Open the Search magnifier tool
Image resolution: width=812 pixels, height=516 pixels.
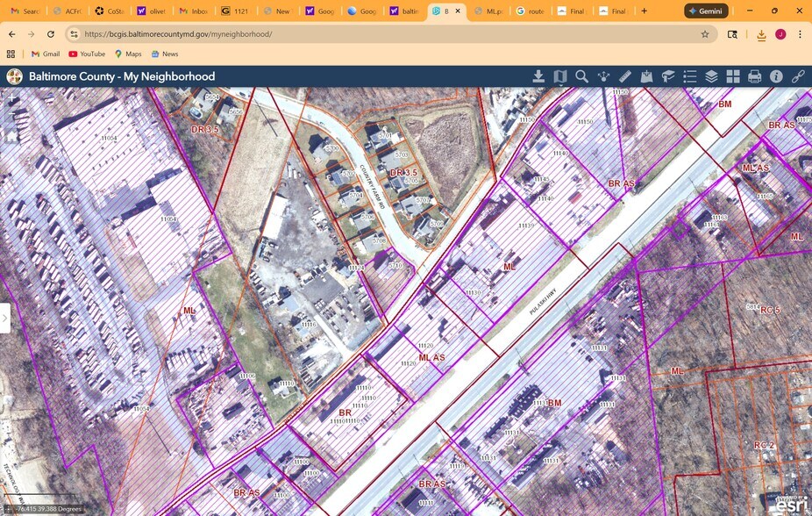pos(581,76)
